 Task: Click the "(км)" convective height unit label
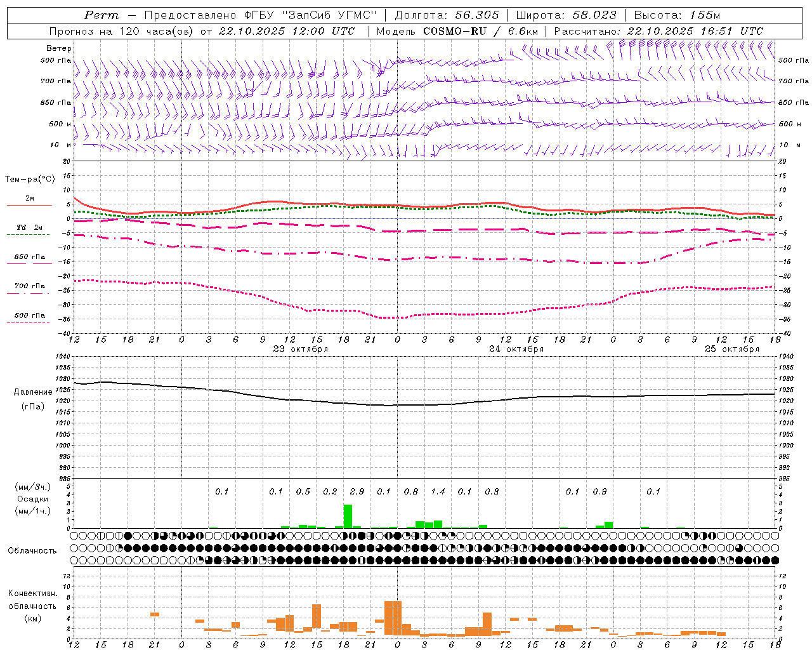32,618
